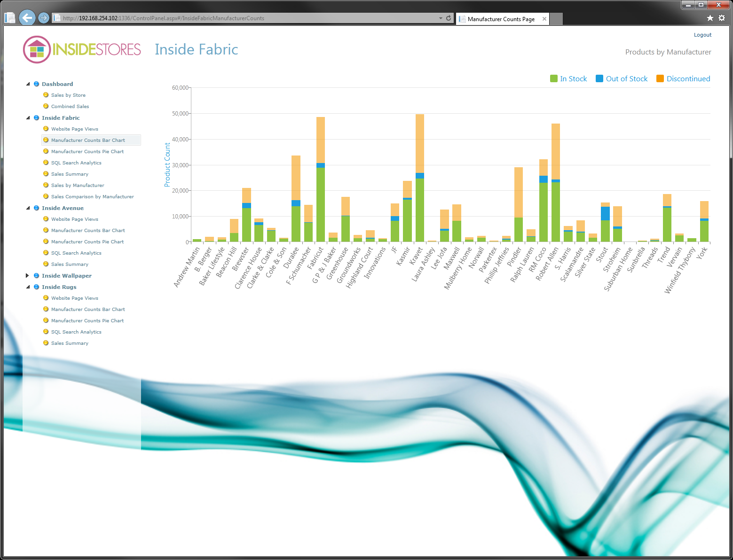This screenshot has height=560, width=733.
Task: Open Inside Avenue Website Page Views
Action: point(75,219)
